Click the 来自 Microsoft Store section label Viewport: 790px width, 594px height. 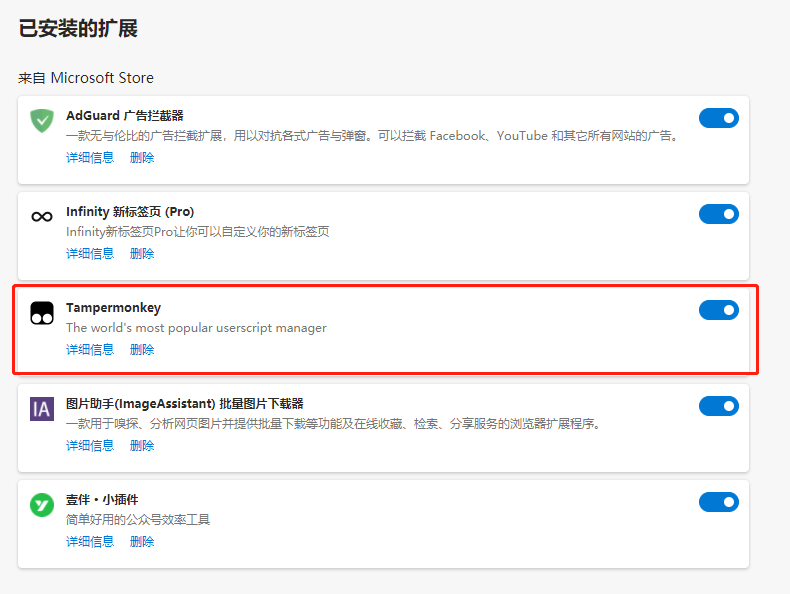pos(86,78)
